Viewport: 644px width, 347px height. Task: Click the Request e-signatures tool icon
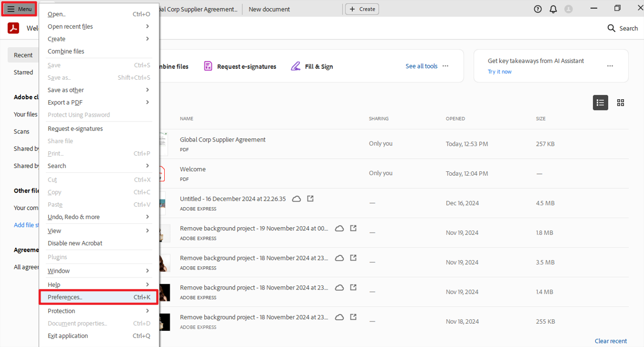coord(208,66)
